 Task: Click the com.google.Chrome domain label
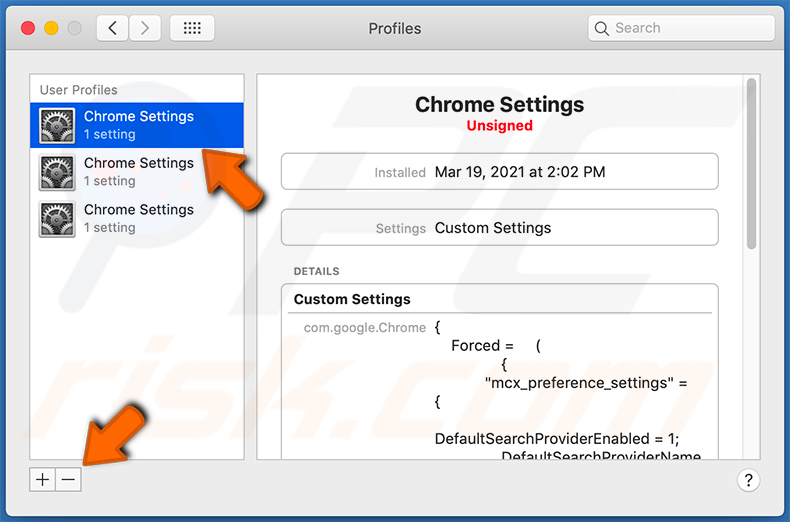point(365,328)
